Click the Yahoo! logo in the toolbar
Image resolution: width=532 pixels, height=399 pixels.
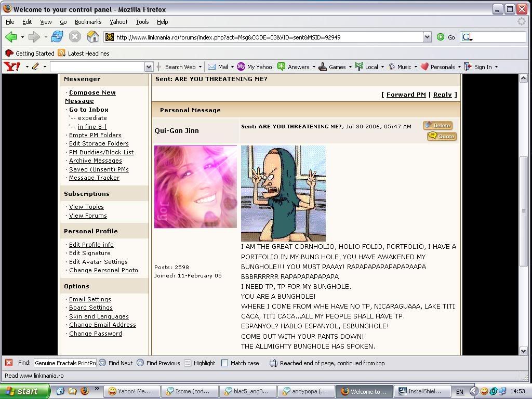click(x=12, y=66)
